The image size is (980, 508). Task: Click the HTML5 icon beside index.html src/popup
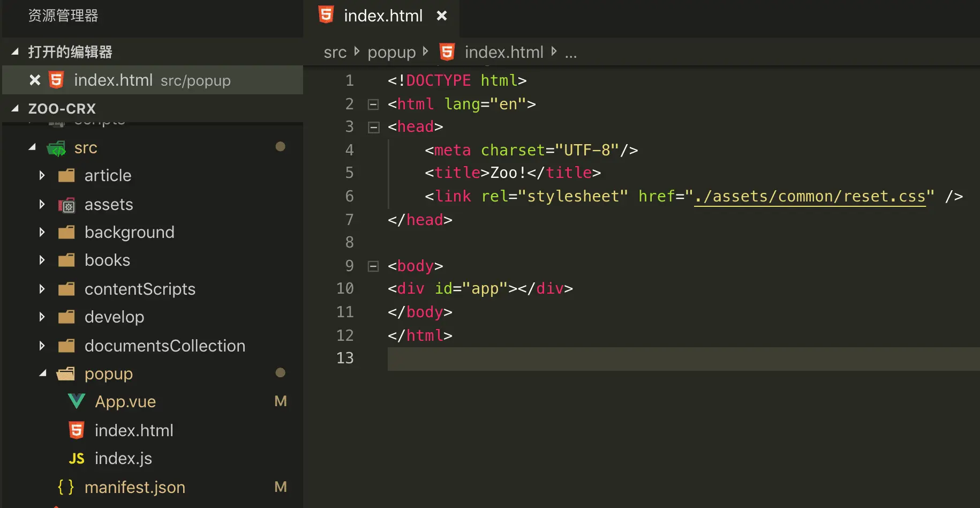56,80
